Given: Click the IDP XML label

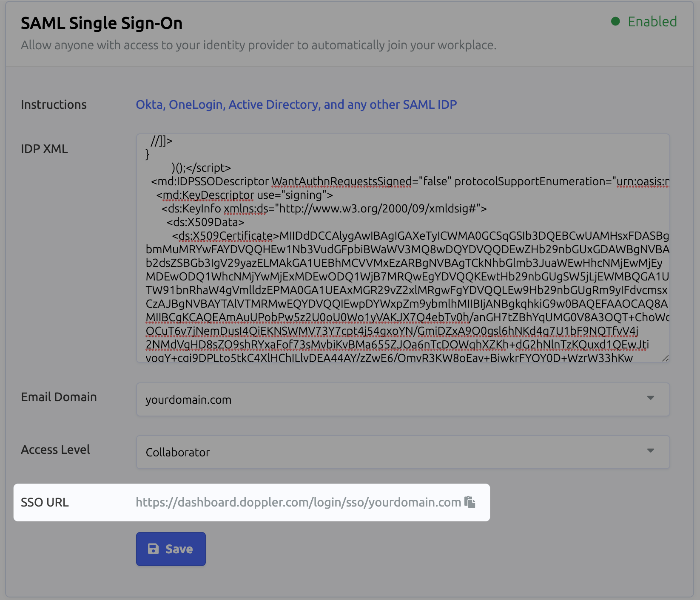Looking at the screenshot, I should click(44, 149).
